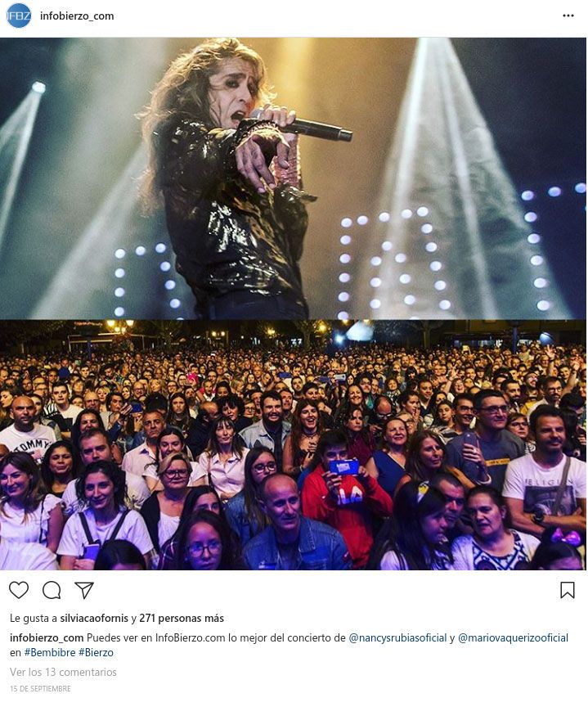Like the post with the heart icon

(x=19, y=590)
